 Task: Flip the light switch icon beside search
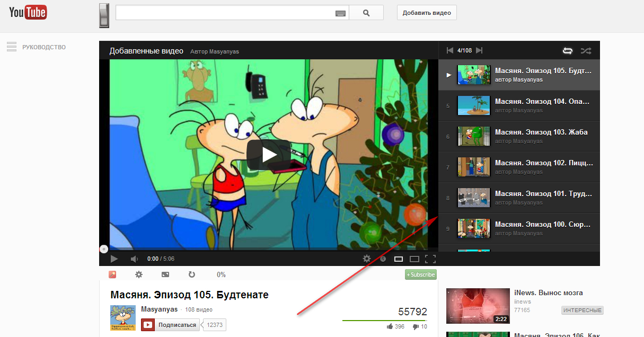pos(104,15)
